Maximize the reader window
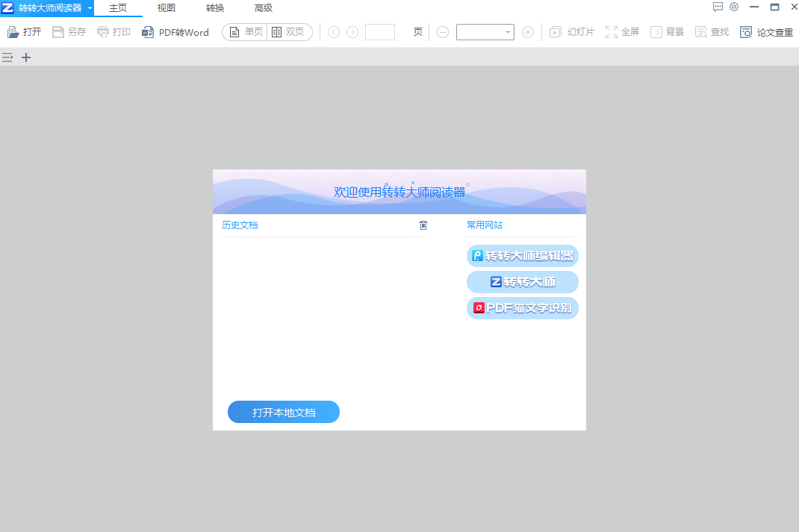 click(x=774, y=7)
